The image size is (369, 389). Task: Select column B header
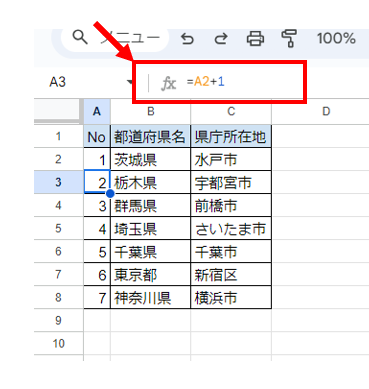point(151,111)
